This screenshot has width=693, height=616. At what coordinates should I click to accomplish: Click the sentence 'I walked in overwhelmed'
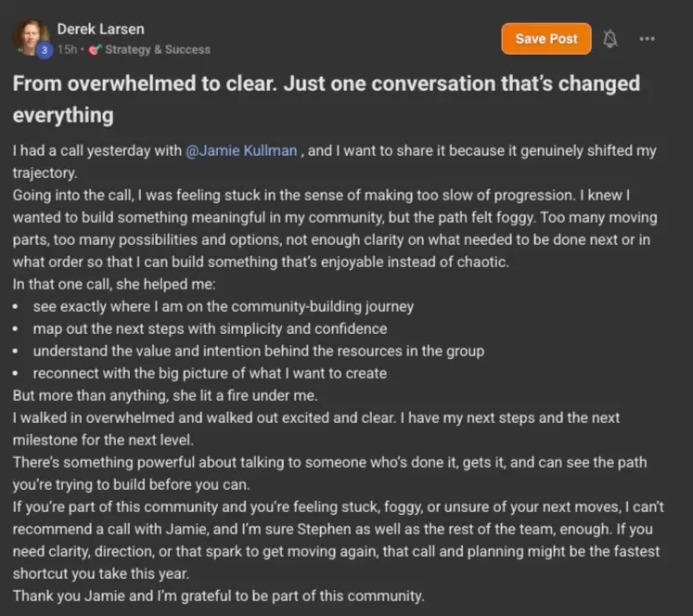[315, 418]
